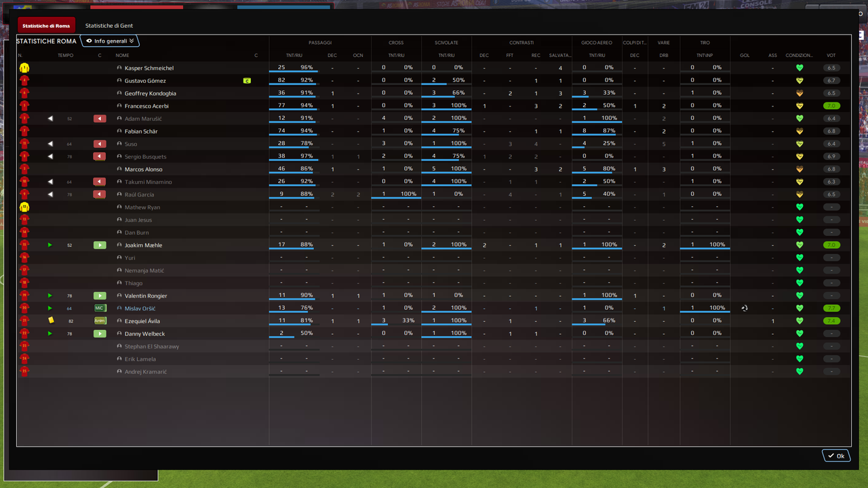Image resolution: width=868 pixels, height=488 pixels.
Task: Click the red substituted-off icon for Takumi Minamino
Action: click(100, 182)
